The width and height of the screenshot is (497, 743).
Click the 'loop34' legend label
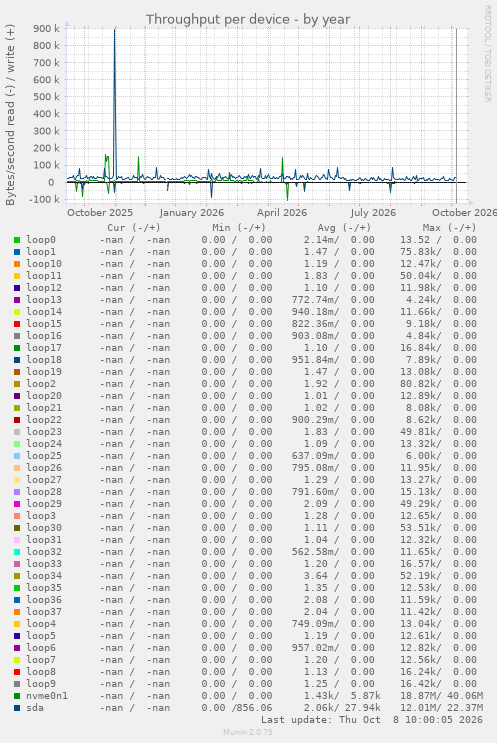tap(44, 576)
